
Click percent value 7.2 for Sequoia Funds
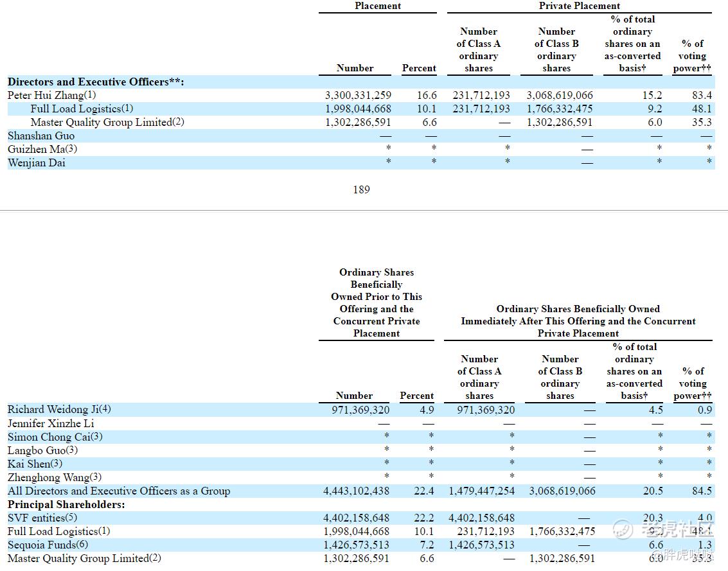click(x=427, y=545)
